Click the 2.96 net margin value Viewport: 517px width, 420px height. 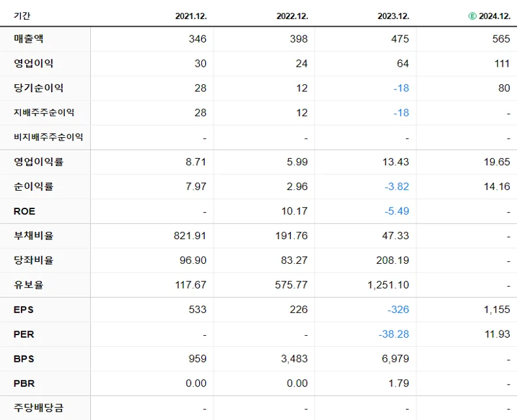[297, 186]
